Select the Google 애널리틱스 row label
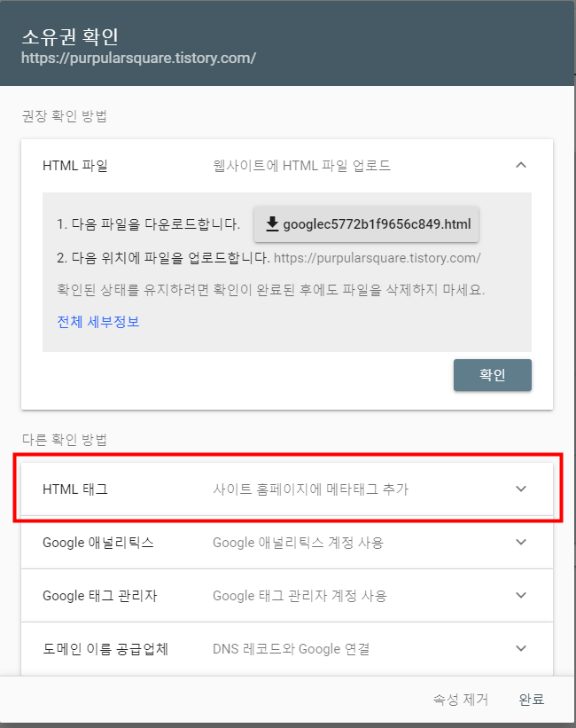Viewport: 576px width, 728px height. pos(98,543)
